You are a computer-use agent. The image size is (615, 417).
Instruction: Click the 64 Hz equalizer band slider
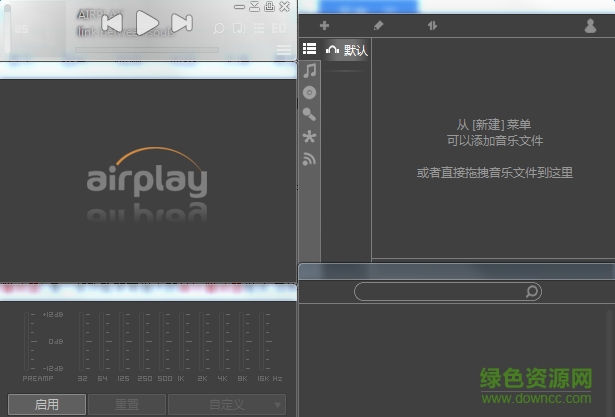102,341
